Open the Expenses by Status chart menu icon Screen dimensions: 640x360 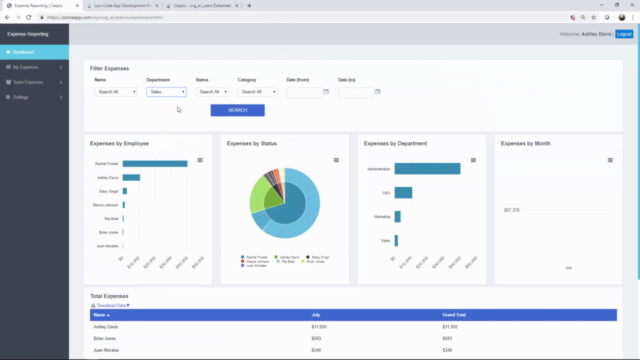tap(336, 160)
